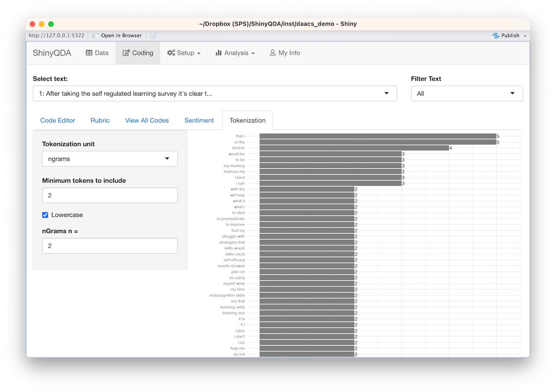
Task: Click the Setup gears icon
Action: [x=171, y=53]
